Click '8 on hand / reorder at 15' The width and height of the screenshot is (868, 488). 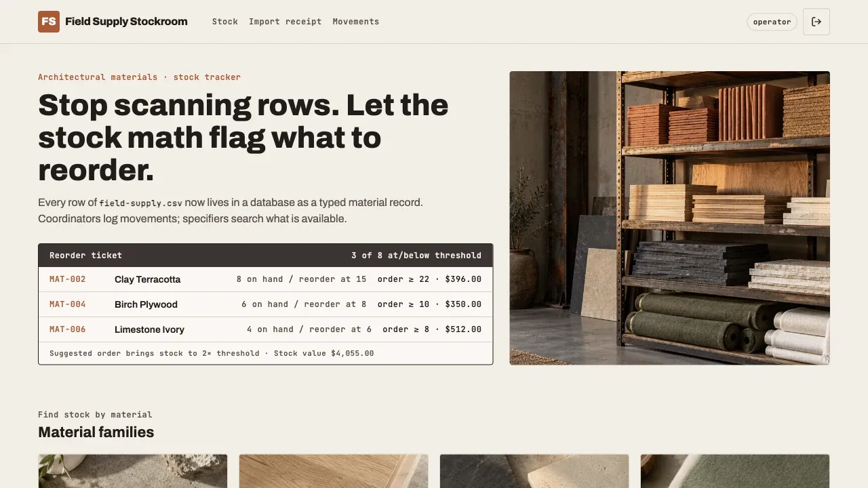point(301,279)
